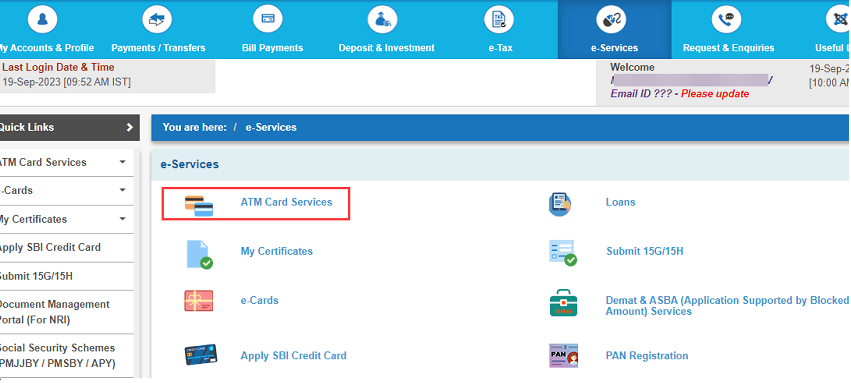Open the Bill Payments menu
The image size is (851, 383).
tap(272, 48)
